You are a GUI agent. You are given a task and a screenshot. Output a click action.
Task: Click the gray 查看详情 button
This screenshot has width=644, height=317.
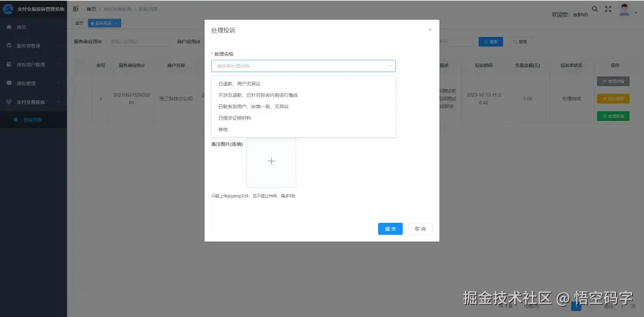tap(613, 81)
